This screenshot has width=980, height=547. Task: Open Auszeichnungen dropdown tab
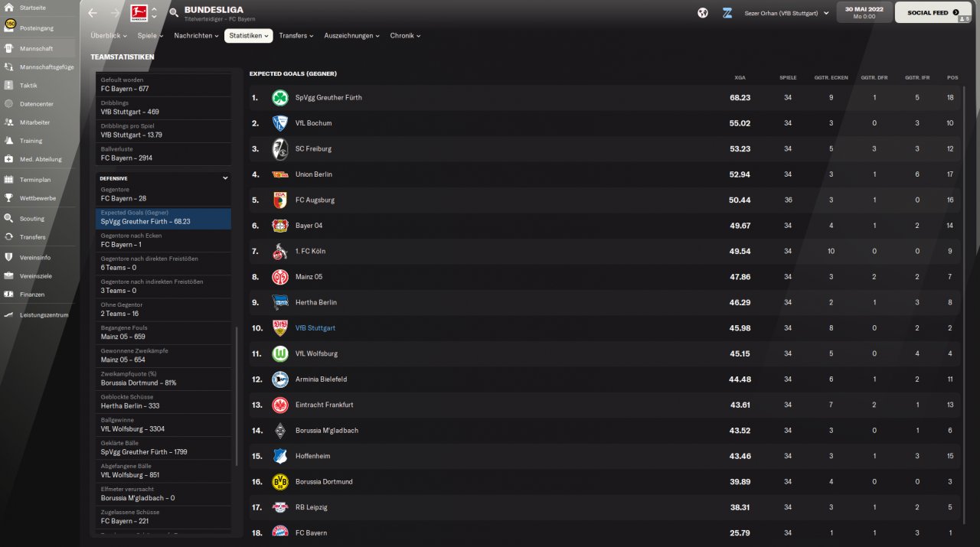(x=351, y=35)
